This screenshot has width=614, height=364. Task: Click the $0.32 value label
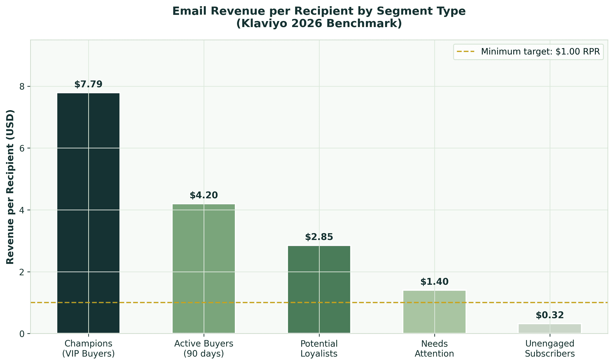550,314
